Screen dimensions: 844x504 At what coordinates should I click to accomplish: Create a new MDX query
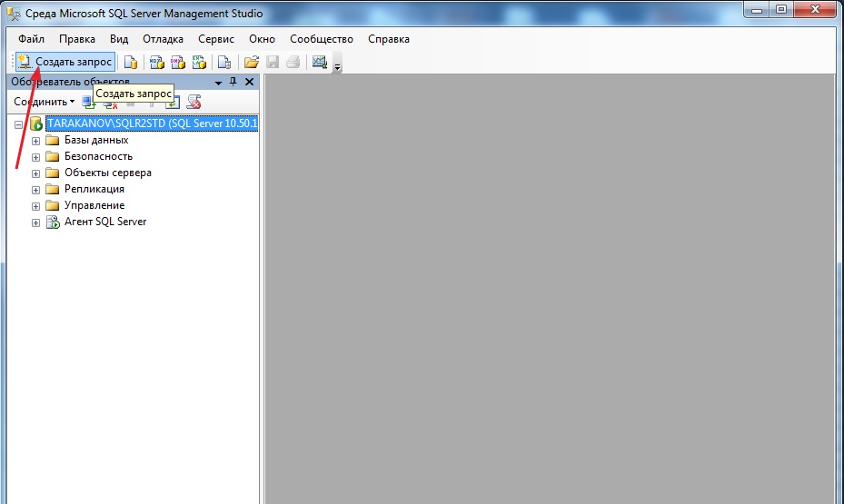156,63
